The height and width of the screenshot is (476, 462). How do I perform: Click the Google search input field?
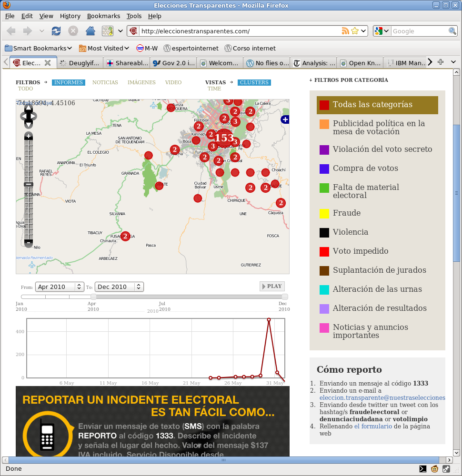(x=420, y=31)
